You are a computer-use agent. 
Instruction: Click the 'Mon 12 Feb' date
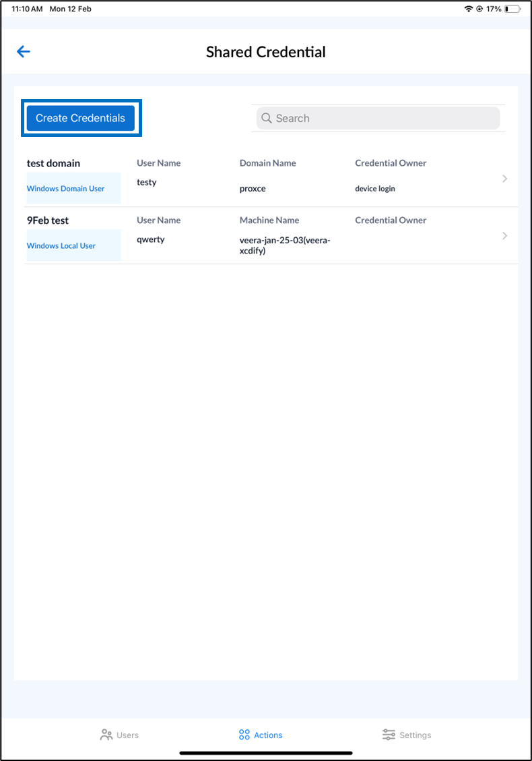(70, 9)
